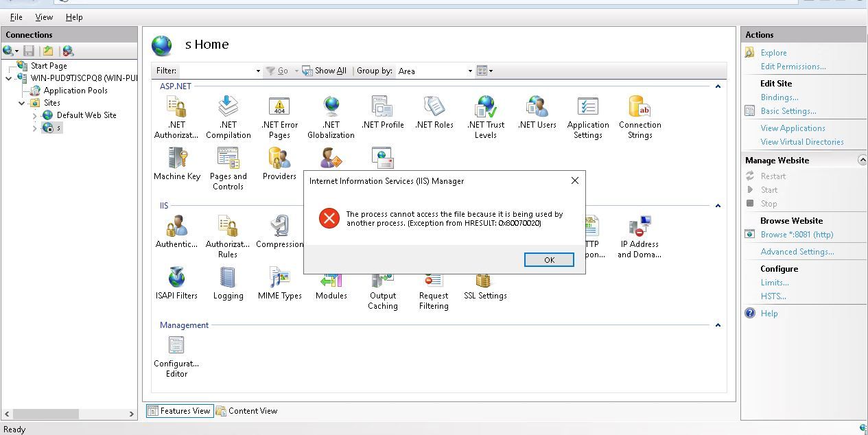Screen dimensions: 868x435
Task: Open the view mode dropdown button
Action: (x=484, y=71)
